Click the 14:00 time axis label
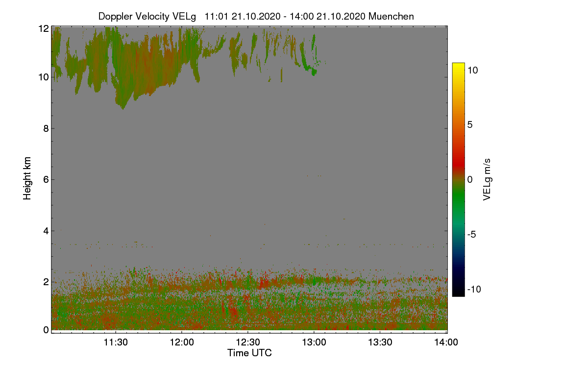Image resolution: width=588 pixels, height=392 pixels. 446,343
